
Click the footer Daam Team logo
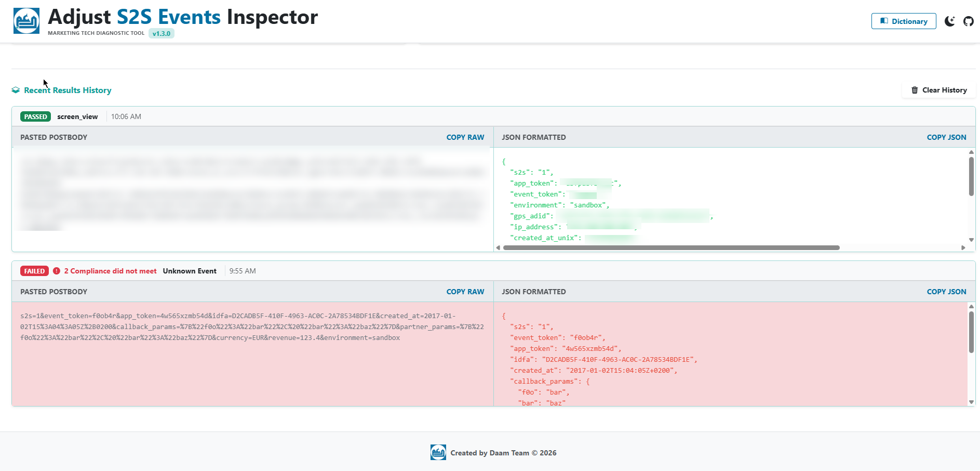point(438,452)
